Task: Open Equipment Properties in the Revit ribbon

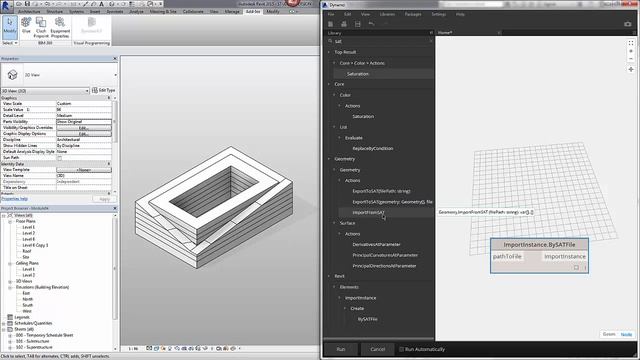Action: [x=60, y=27]
